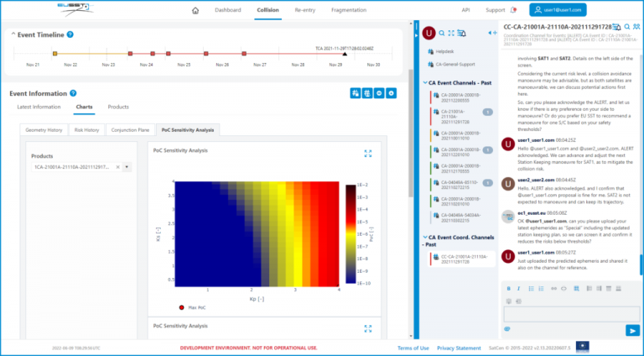Image resolution: width=644 pixels, height=356 pixels.
Task: Insert a link in the chat editor
Action: pyautogui.click(x=553, y=289)
